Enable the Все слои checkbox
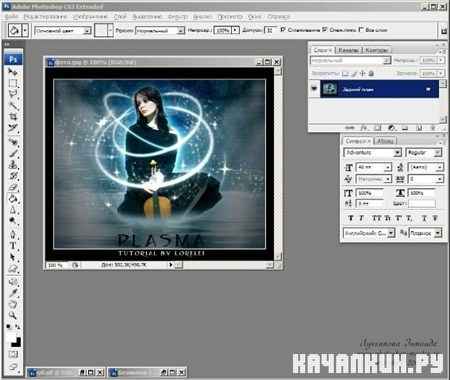Viewport: 450px width, 380px height. [361, 30]
